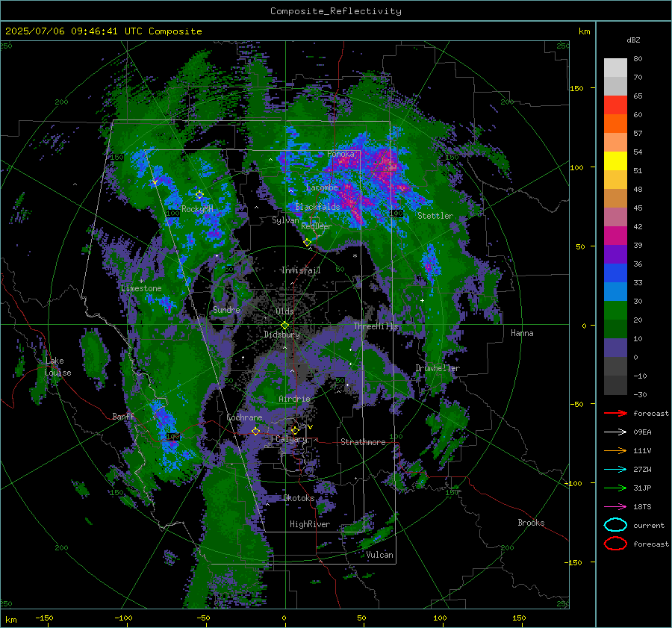Image resolution: width=672 pixels, height=628 pixels.
Task: Click the white 09EA arrow in legend
Action: point(615,432)
